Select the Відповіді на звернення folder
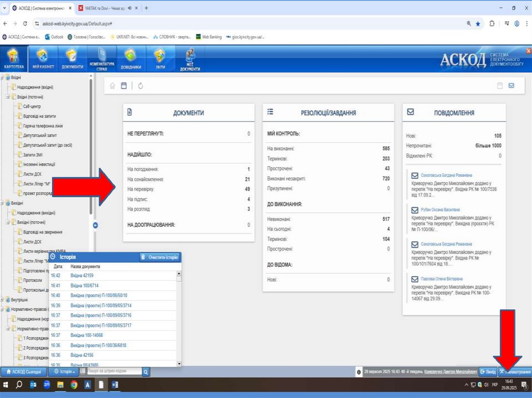 pyautogui.click(x=43, y=232)
